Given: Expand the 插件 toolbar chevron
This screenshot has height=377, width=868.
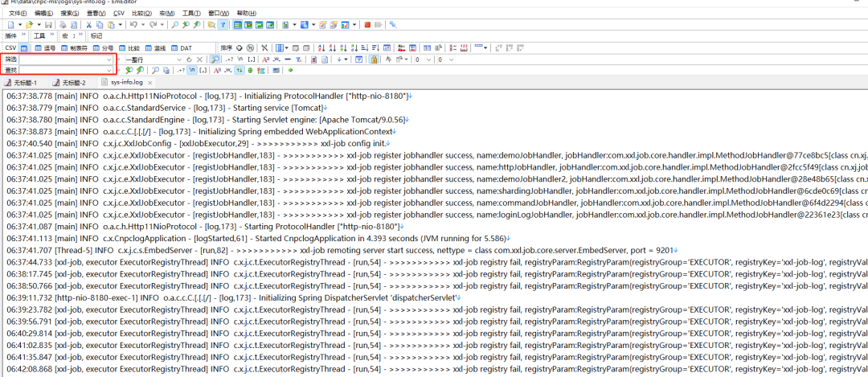Looking at the screenshot, I should pos(23,35).
